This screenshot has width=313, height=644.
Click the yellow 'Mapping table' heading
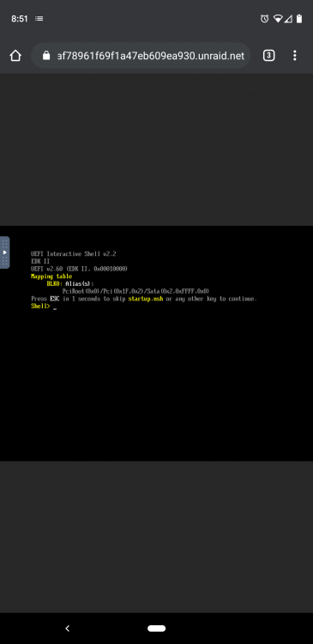pos(51,276)
